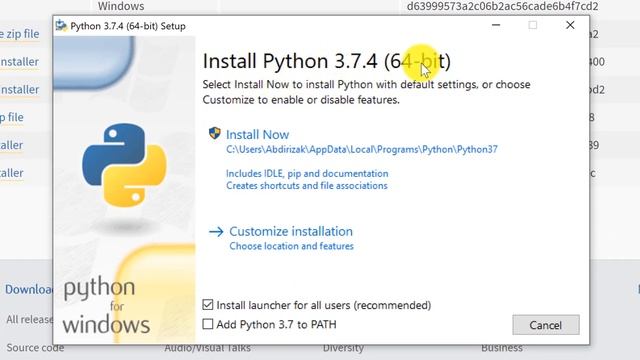Open Customize installation
This screenshot has width=640, height=360.
click(291, 231)
